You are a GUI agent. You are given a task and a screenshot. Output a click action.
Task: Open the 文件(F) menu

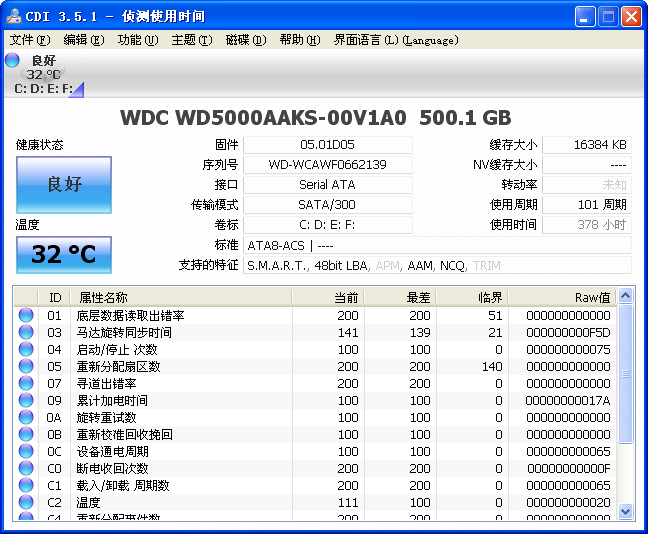click(x=30, y=40)
